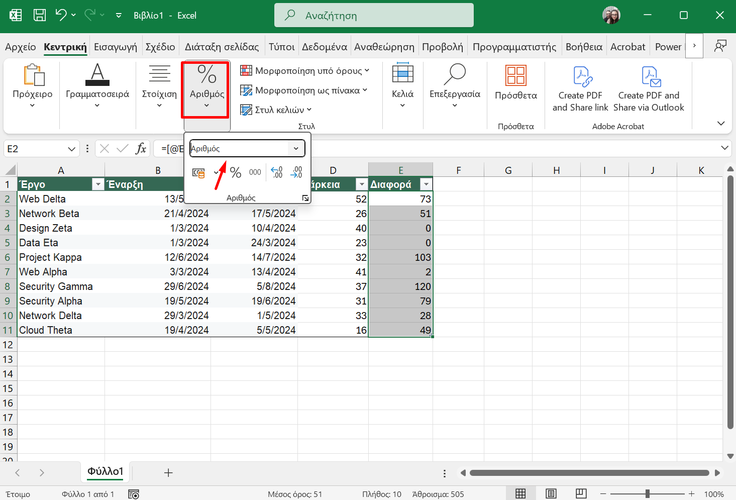The height and width of the screenshot is (500, 736).
Task: Open the Εισαγωγή ribbon tab
Action: (x=115, y=47)
